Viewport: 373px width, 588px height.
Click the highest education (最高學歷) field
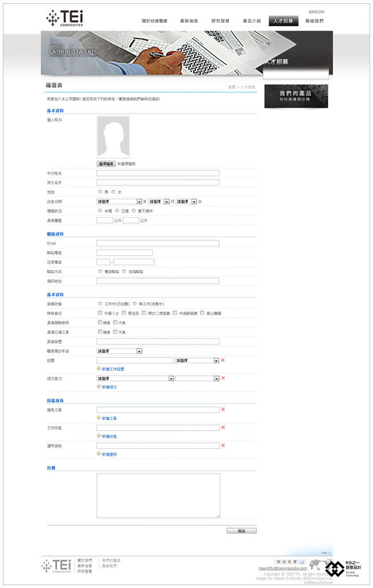pyautogui.click(x=158, y=341)
